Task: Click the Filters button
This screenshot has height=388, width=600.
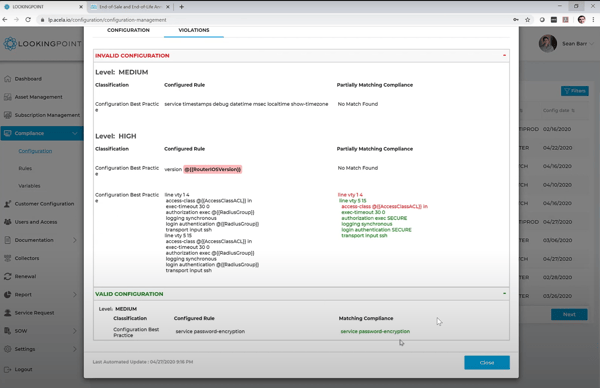Action: click(x=575, y=91)
